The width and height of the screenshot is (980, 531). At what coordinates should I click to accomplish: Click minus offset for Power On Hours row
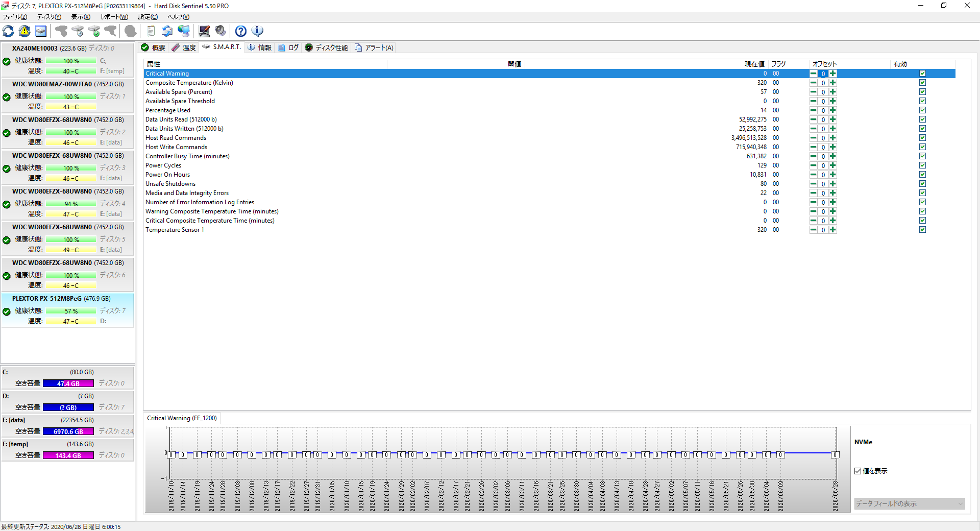click(x=814, y=175)
